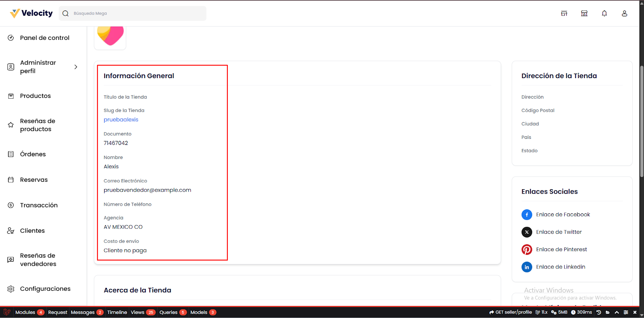
Task: Open the debugbar settings sliders icon
Action: tap(625, 312)
